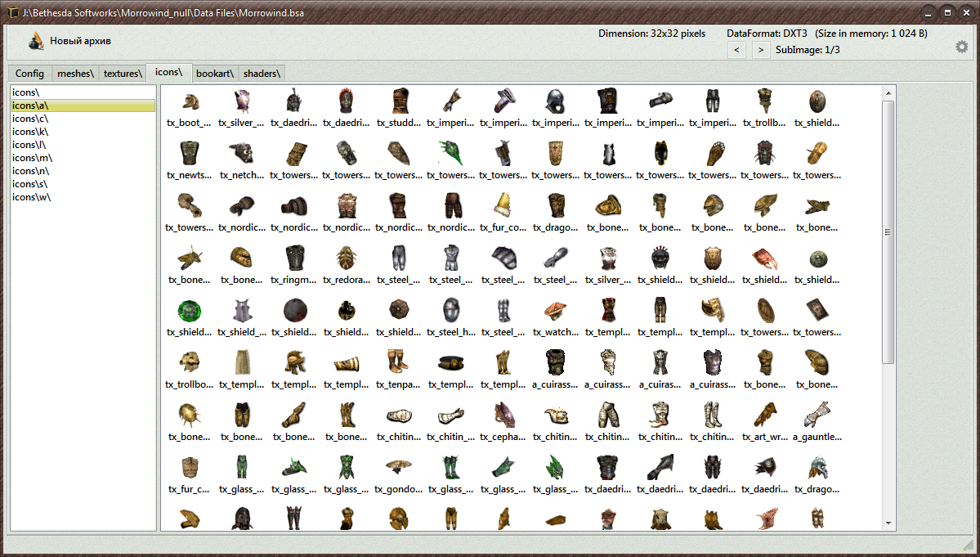980x557 pixels.
Task: Click the window title bar app icon
Action: [x=13, y=12]
